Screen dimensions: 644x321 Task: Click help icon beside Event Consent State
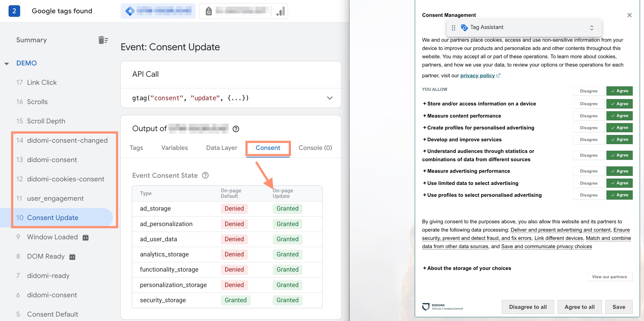[x=205, y=176]
